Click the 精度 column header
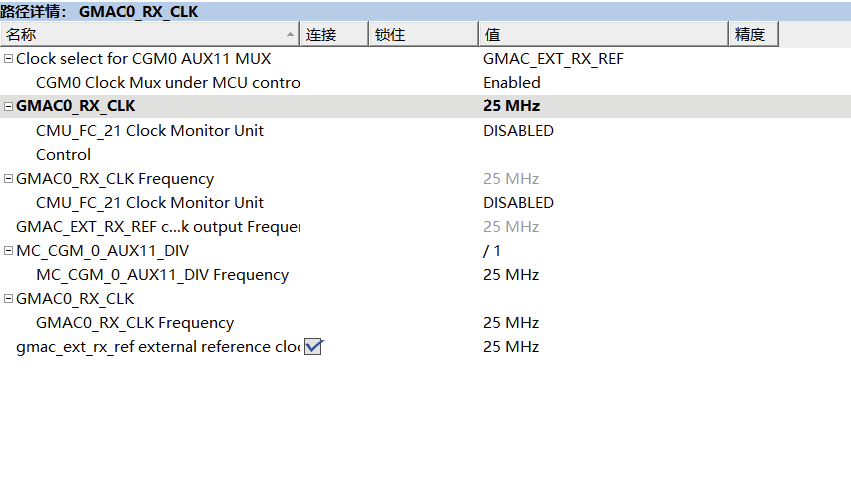The height and width of the screenshot is (492, 851). click(752, 35)
